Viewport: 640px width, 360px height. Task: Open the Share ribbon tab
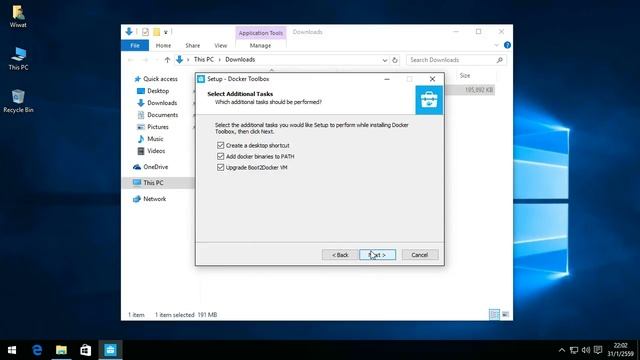click(x=193, y=45)
